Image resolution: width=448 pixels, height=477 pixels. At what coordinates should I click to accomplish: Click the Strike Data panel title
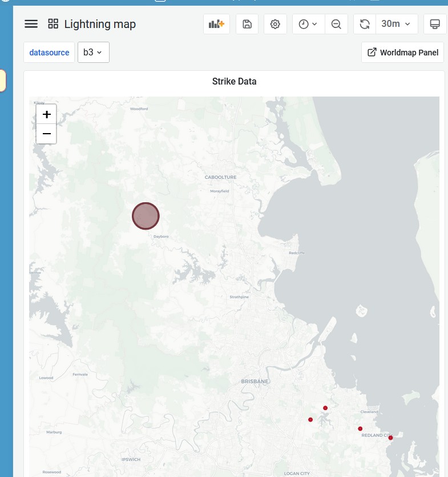click(x=234, y=82)
